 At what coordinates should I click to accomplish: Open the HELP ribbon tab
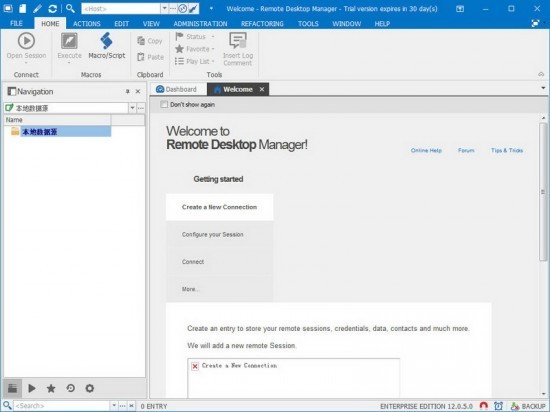point(382,23)
